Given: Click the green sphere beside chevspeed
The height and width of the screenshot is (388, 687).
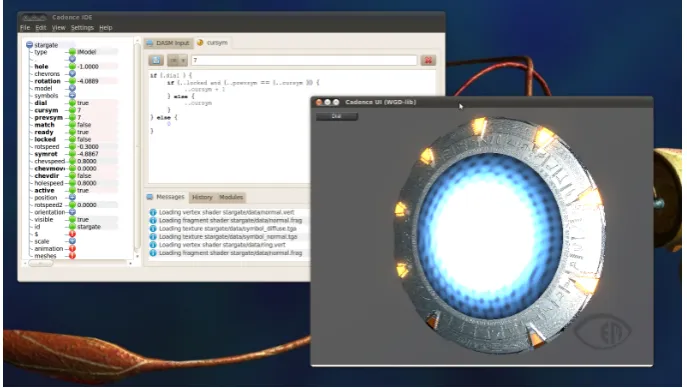Looking at the screenshot, I should point(72,161).
